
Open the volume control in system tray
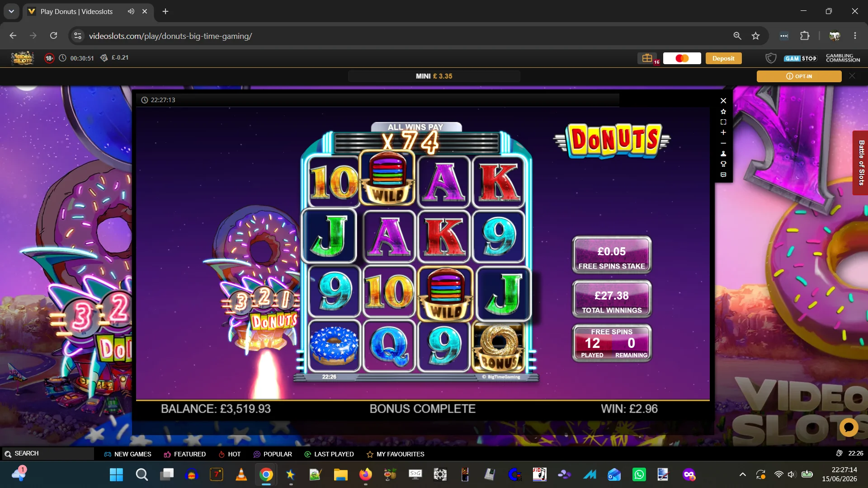[x=792, y=474]
